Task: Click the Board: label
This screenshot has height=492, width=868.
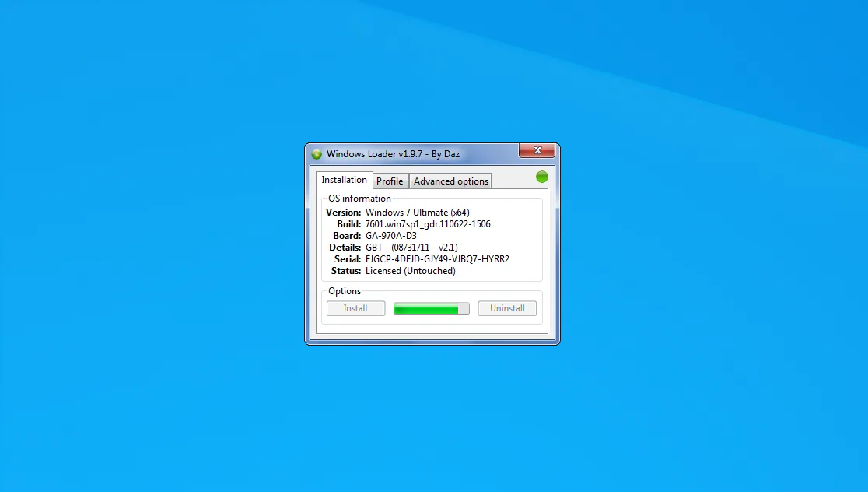Action: (x=347, y=235)
